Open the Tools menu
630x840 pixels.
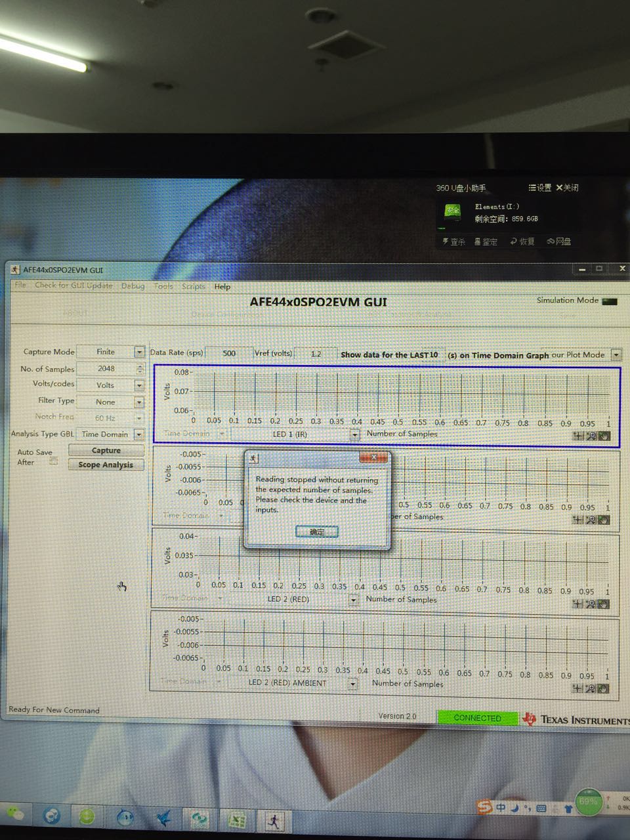(163, 286)
